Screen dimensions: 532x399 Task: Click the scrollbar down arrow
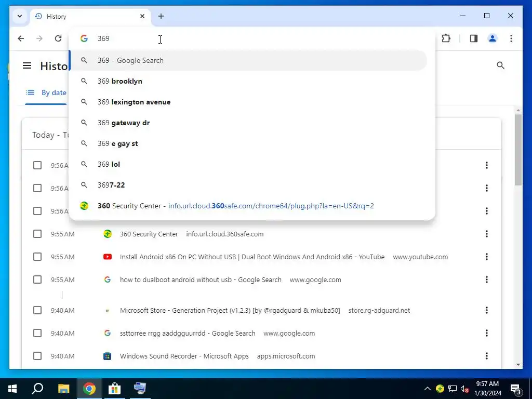518,365
